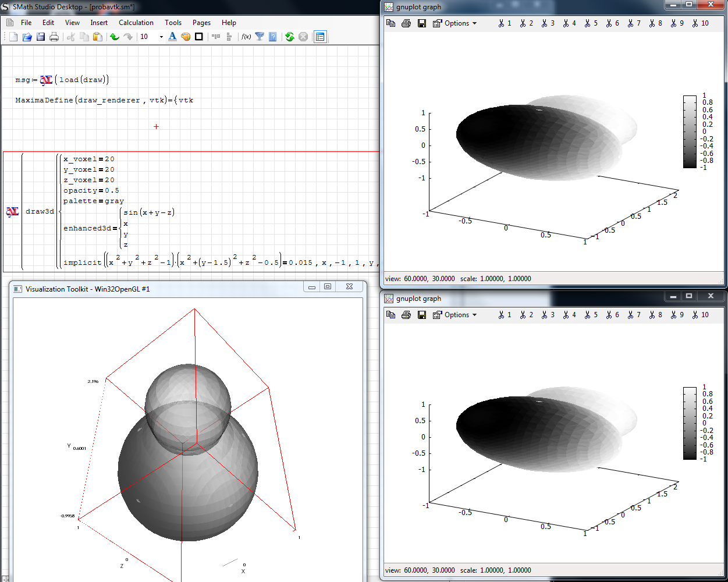728x582 pixels.
Task: Open the text color 'A' tool
Action: 172,37
